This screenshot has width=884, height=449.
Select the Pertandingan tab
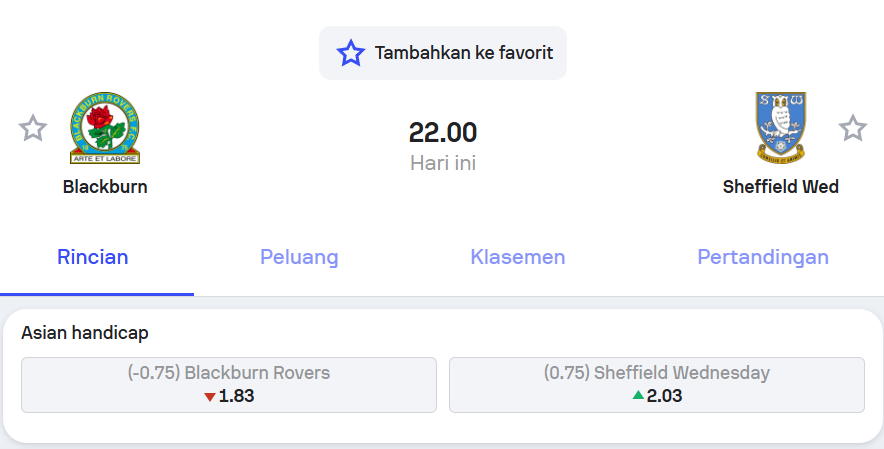coord(763,257)
